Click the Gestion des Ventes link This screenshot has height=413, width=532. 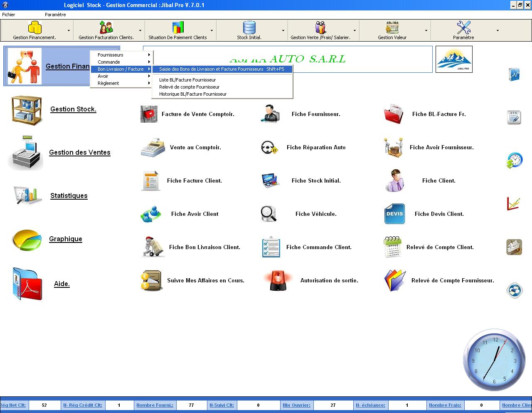pos(80,153)
